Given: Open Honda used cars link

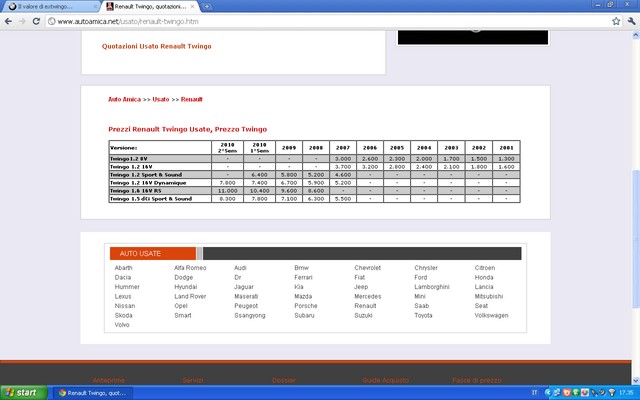Looking at the screenshot, I should (484, 277).
